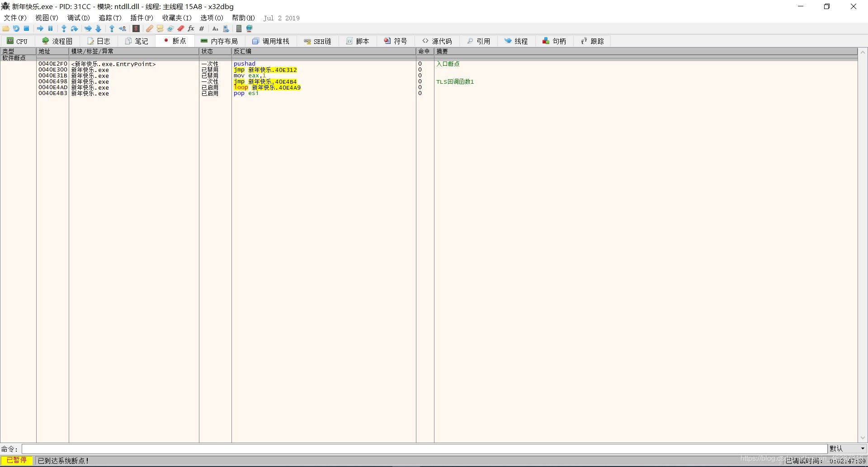
Task: Open the 视图(V) menu
Action: point(47,18)
